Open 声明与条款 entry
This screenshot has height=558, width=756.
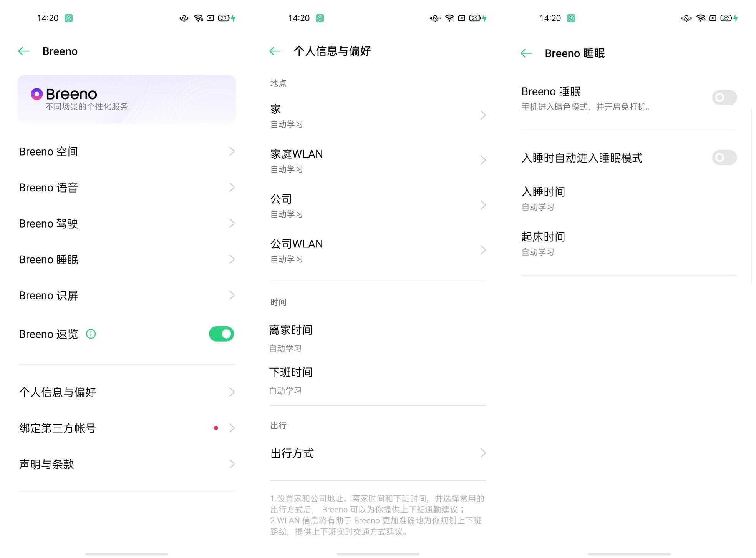[127, 464]
